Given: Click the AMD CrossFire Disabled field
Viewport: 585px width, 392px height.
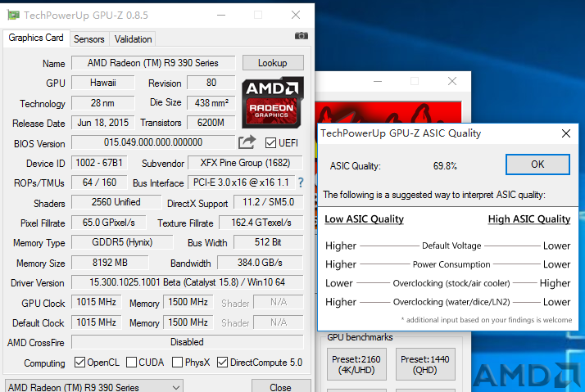Looking at the screenshot, I should tap(188, 342).
